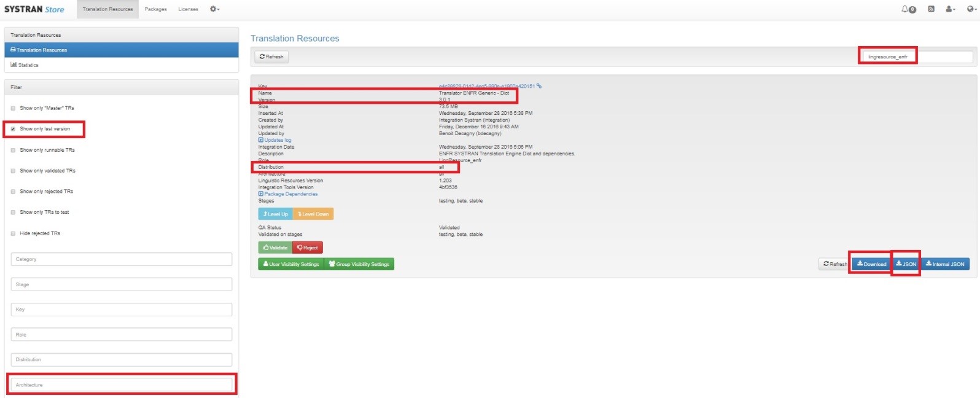This screenshot has height=398, width=980.
Task: Open the user account menu
Action: pyautogui.click(x=951, y=9)
